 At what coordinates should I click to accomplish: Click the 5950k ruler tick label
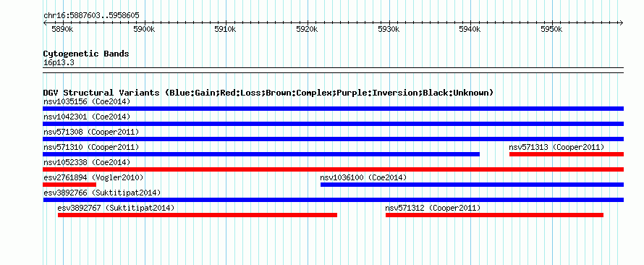(552, 30)
